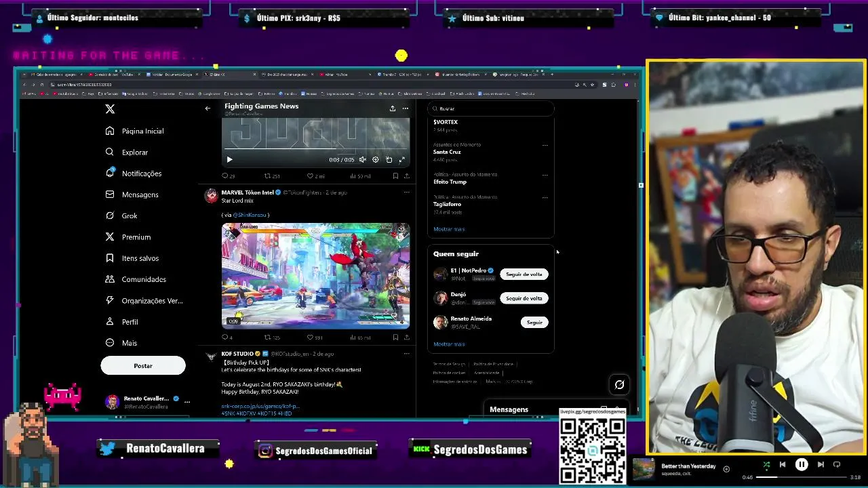View stats of tweet with 50 mil views
This screenshot has height=488, width=868.
359,176
